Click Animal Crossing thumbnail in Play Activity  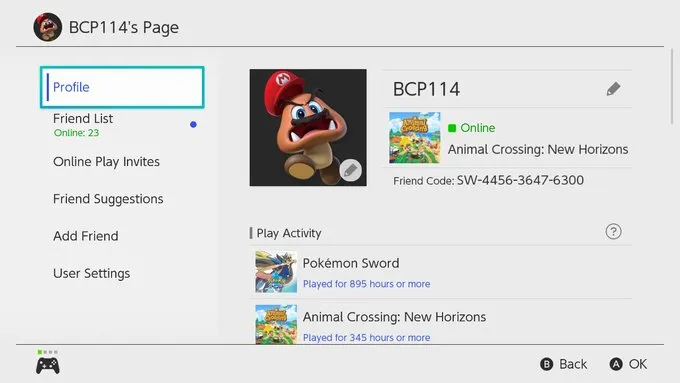(276, 324)
